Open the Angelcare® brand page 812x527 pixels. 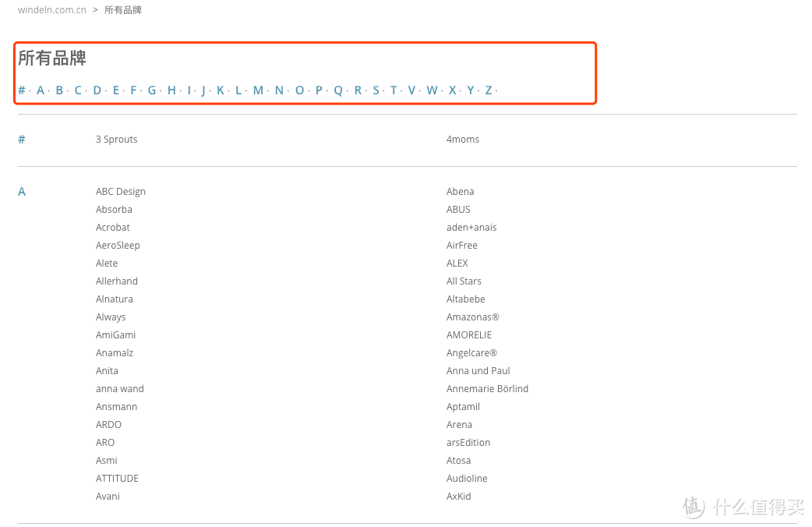(471, 352)
